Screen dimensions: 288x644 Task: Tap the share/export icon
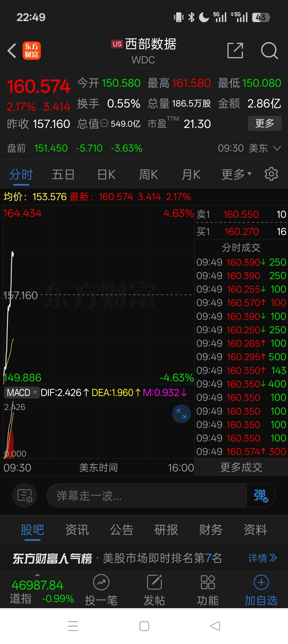click(235, 50)
